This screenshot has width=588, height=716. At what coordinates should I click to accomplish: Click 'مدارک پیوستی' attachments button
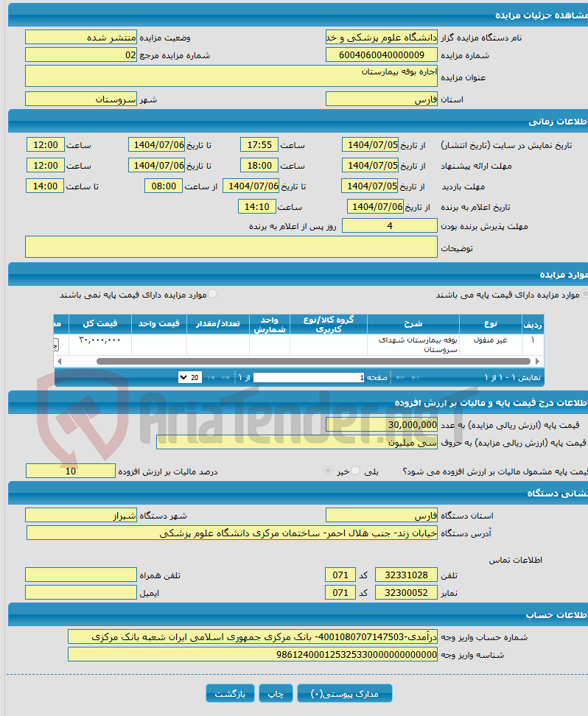[x=345, y=693]
